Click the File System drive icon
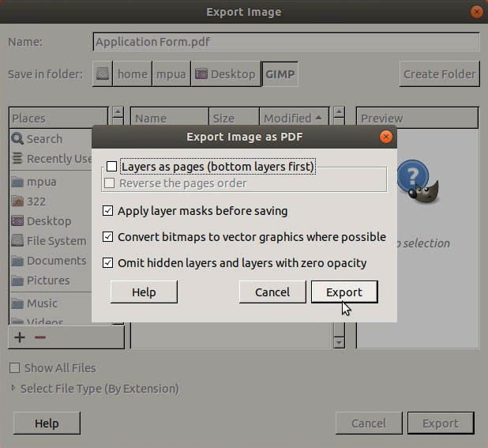 click(17, 241)
